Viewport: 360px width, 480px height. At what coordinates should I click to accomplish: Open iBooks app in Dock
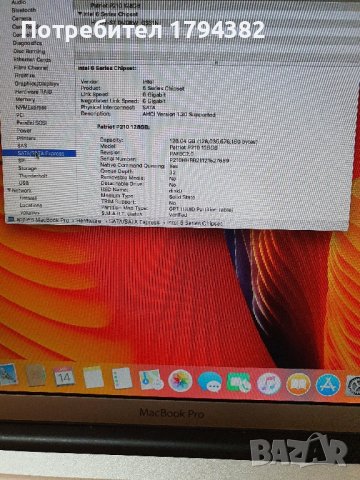point(298,384)
